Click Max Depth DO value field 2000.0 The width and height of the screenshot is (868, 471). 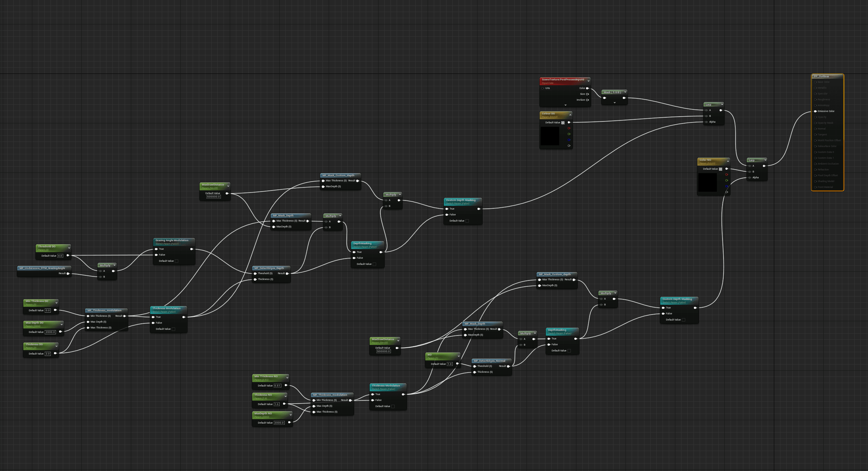pos(50,332)
